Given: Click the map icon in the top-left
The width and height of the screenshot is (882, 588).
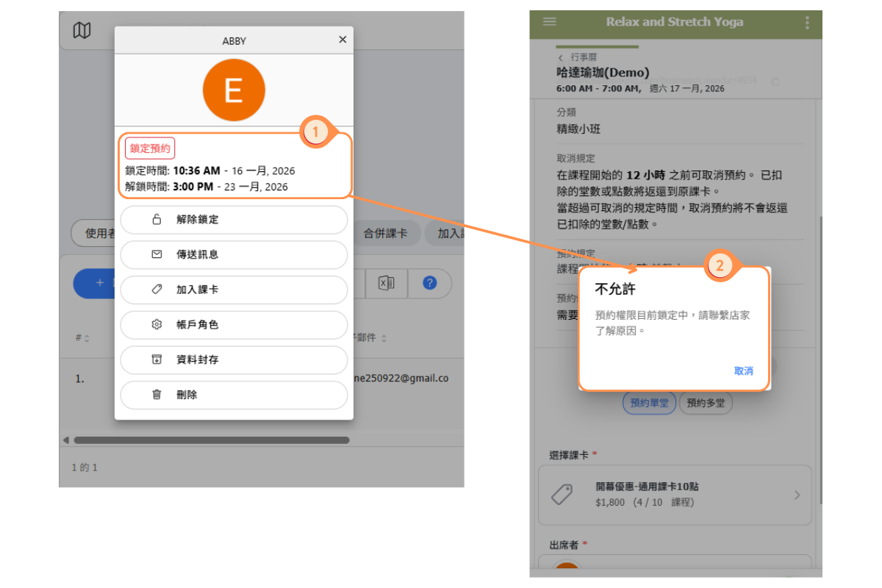Looking at the screenshot, I should [82, 31].
